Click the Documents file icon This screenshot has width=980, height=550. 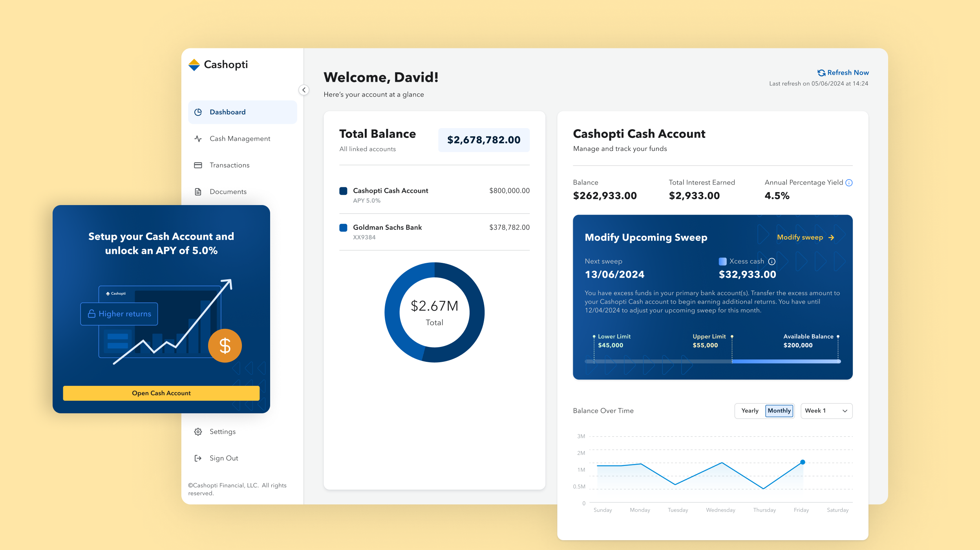(x=198, y=192)
